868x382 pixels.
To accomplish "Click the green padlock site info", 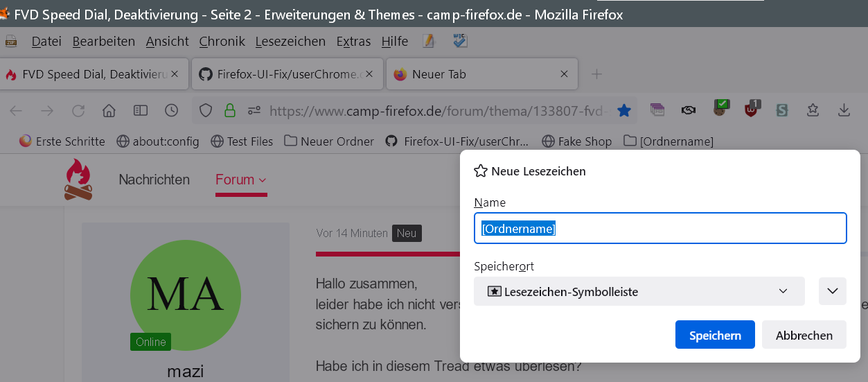I will click(230, 111).
